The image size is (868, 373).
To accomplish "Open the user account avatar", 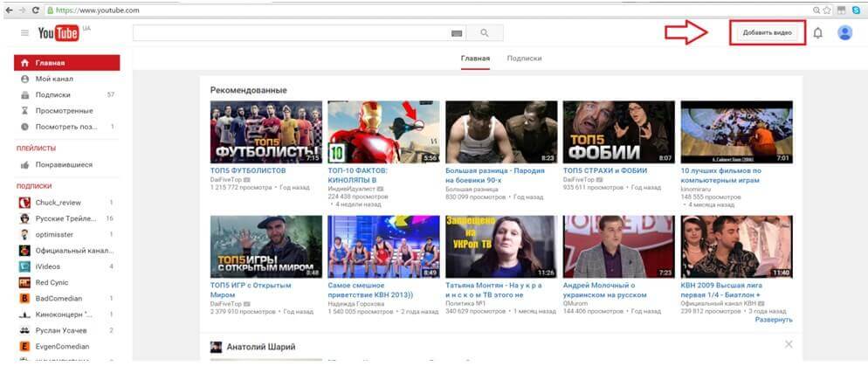I will click(844, 33).
